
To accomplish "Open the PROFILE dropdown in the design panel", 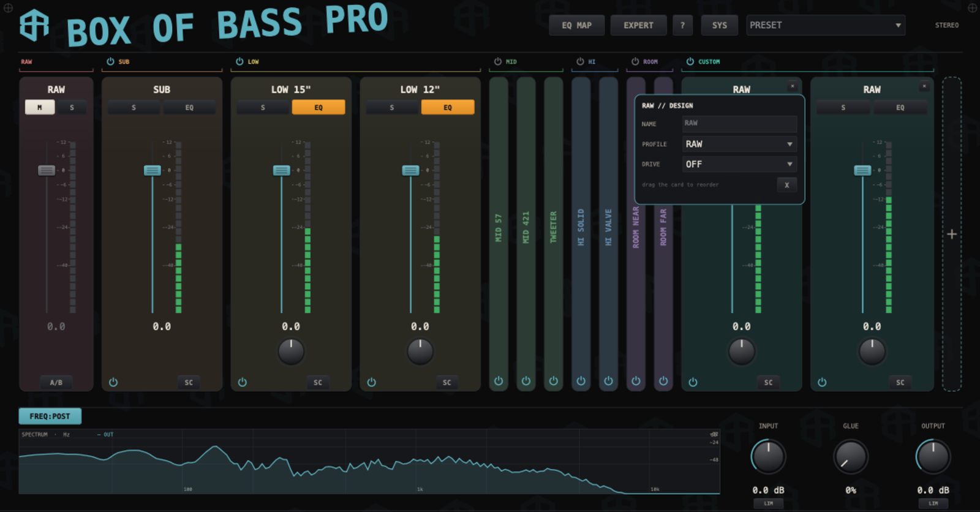I will pos(740,144).
